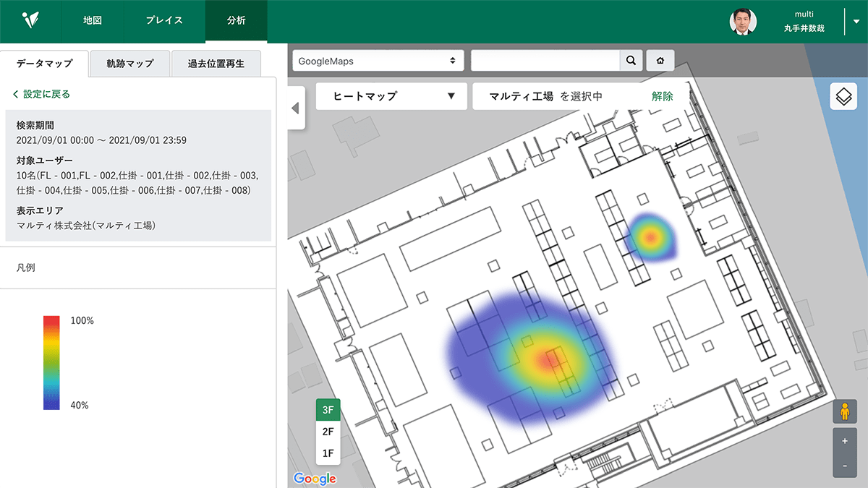The width and height of the screenshot is (868, 488).
Task: Click the user profile avatar
Action: tap(743, 22)
